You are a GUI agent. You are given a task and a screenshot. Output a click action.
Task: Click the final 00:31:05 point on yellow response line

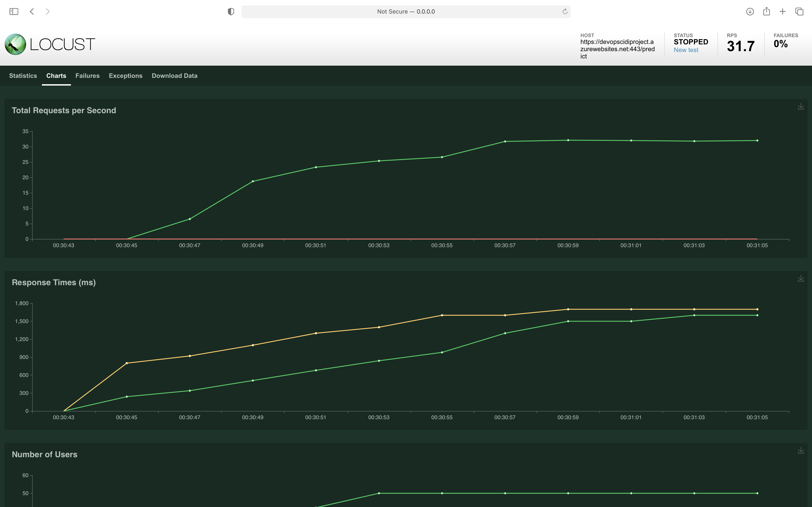click(757, 309)
